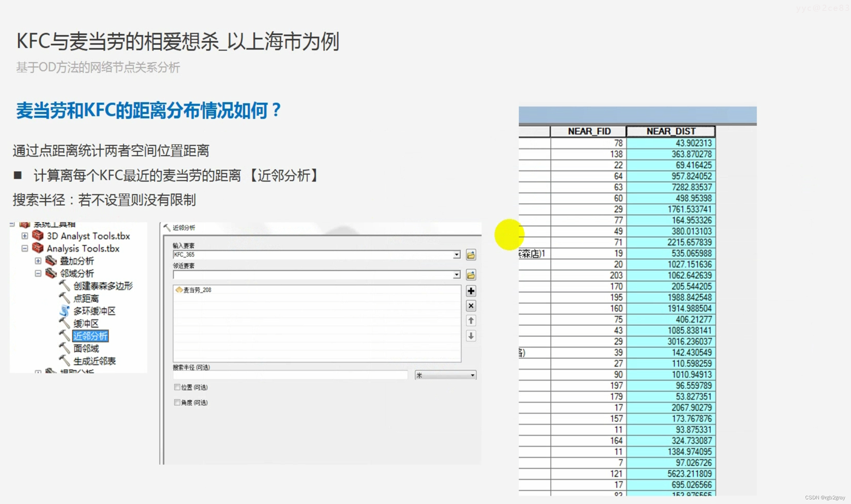Click the plus add-feature button

[471, 291]
